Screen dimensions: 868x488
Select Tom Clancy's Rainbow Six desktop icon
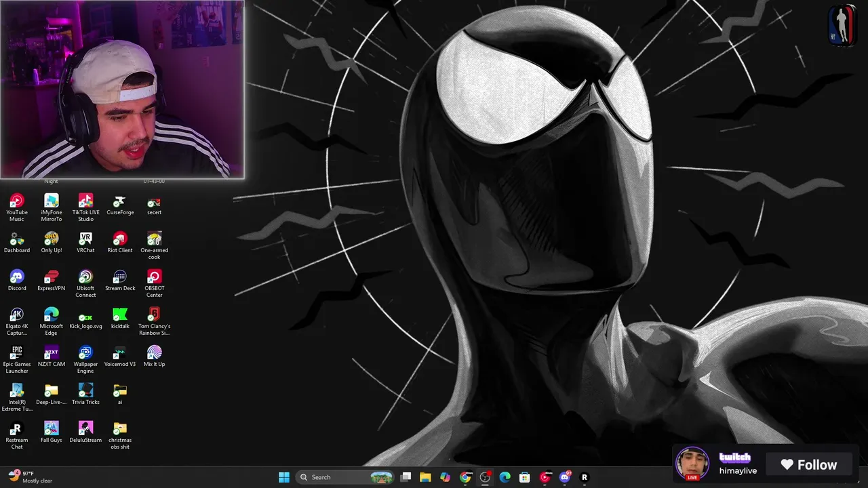(154, 322)
